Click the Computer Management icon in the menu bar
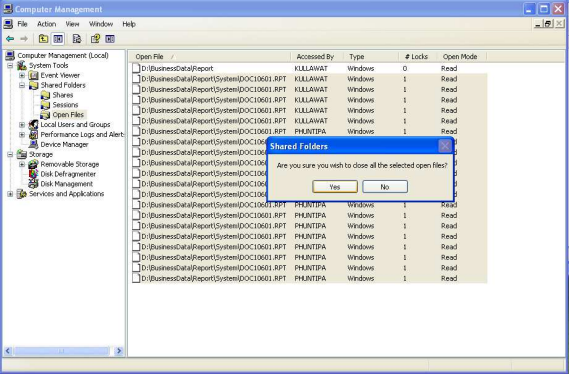This screenshot has height=374, width=571. [x=8, y=24]
